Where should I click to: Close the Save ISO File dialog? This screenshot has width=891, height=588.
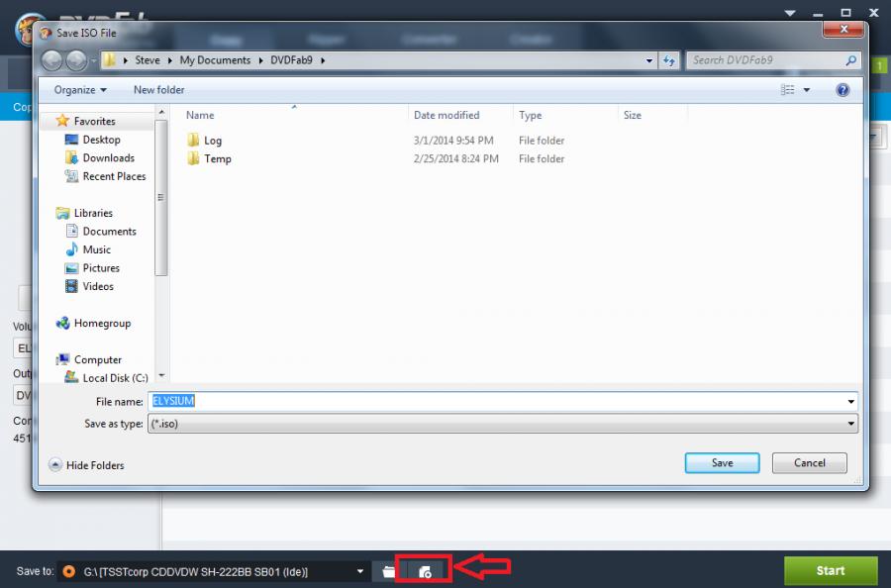click(x=843, y=29)
